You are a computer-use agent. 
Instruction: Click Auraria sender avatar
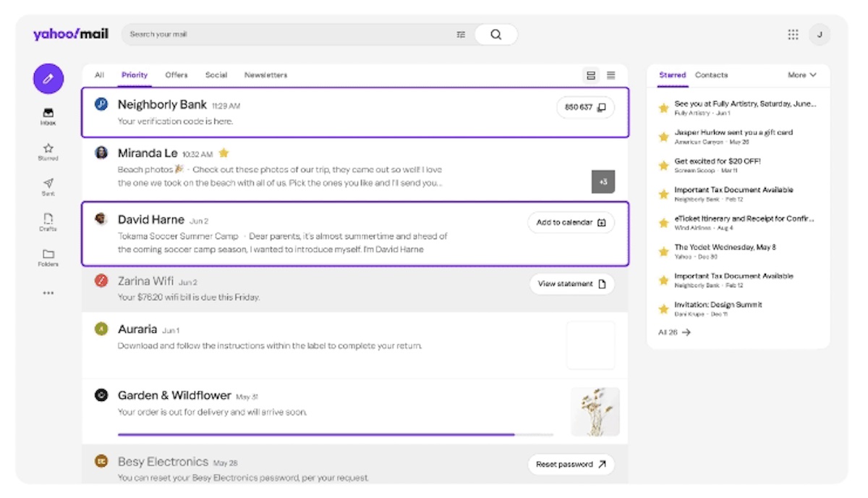[x=102, y=329]
